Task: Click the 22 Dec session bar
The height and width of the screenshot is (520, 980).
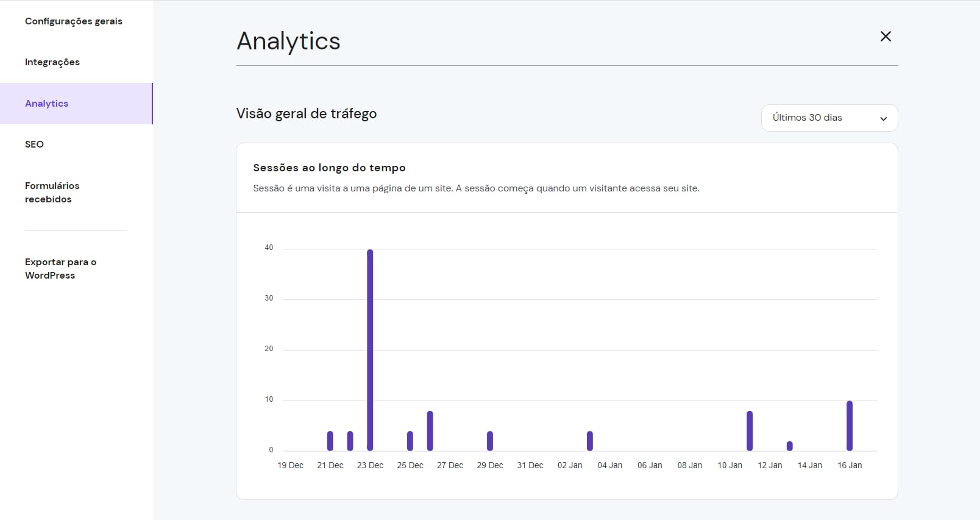Action: pyautogui.click(x=350, y=441)
